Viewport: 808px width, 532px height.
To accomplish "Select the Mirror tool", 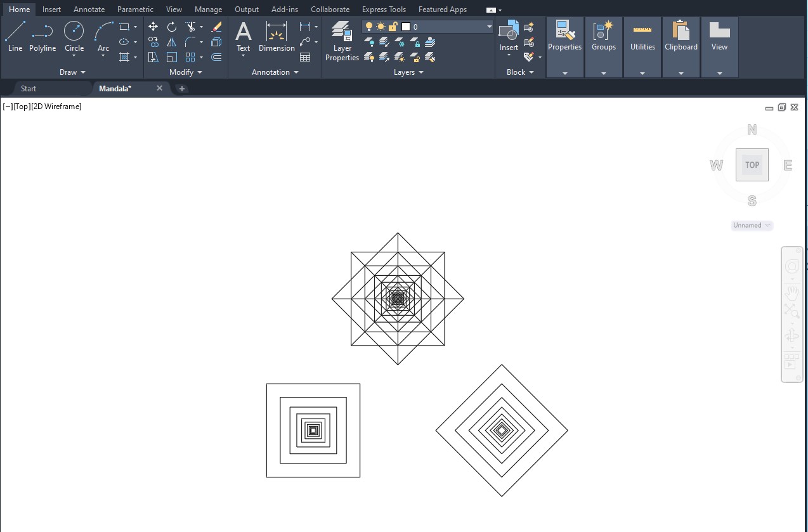I will pyautogui.click(x=172, y=42).
